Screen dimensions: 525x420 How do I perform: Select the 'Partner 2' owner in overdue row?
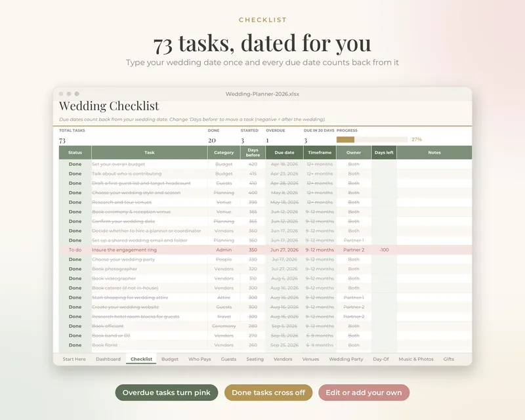click(x=354, y=250)
